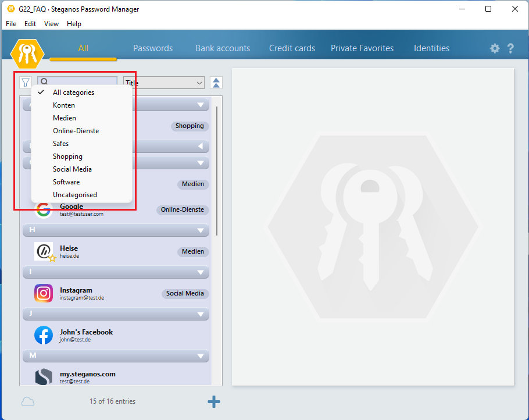This screenshot has width=529, height=420.
Task: Select the All categories checked option
Action: pos(73,92)
